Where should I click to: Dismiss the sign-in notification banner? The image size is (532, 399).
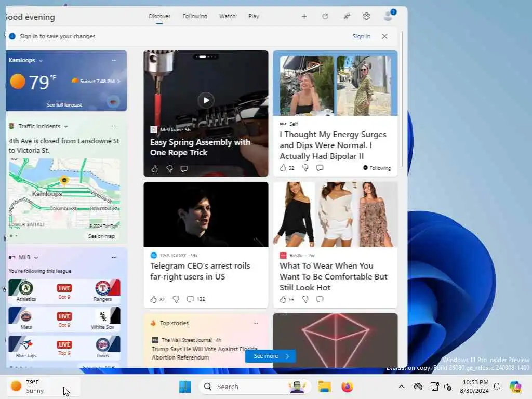coord(384,36)
